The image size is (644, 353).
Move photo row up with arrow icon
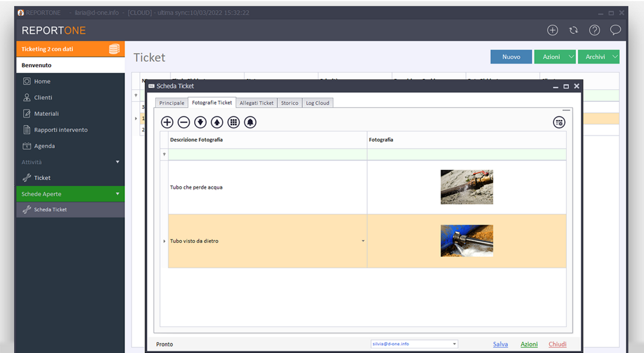click(x=217, y=122)
